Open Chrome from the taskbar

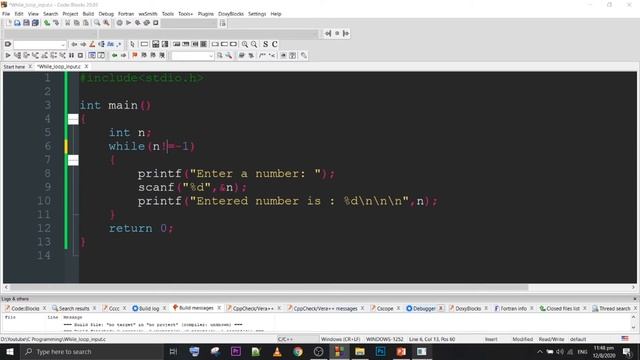(x=298, y=351)
